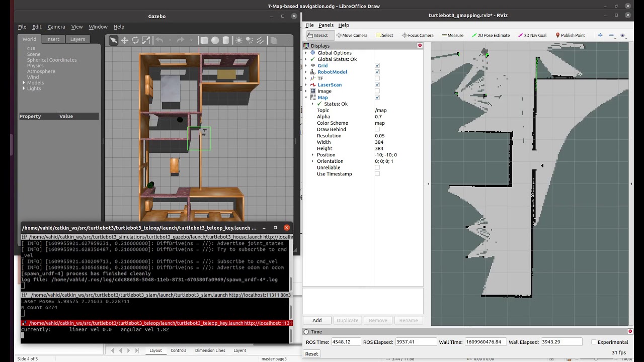644x362 pixels.
Task: Click the scale mode tool in Gazebo
Action: point(146,40)
